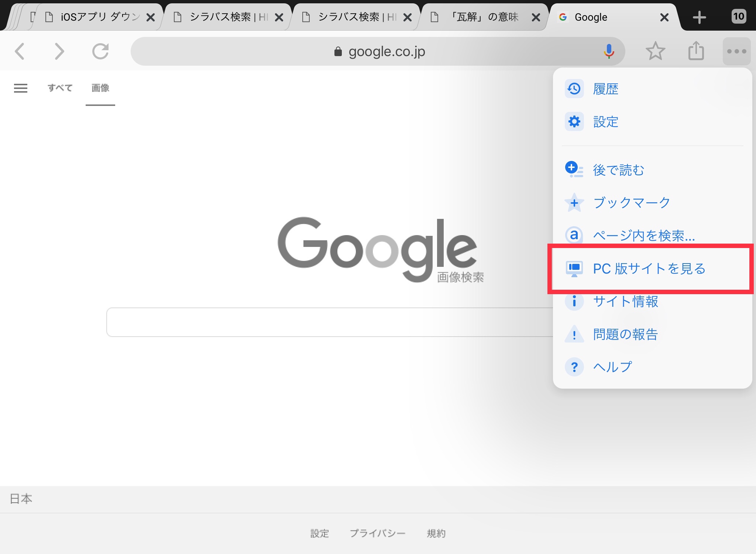Close the シラバス検索 tab

[280, 17]
